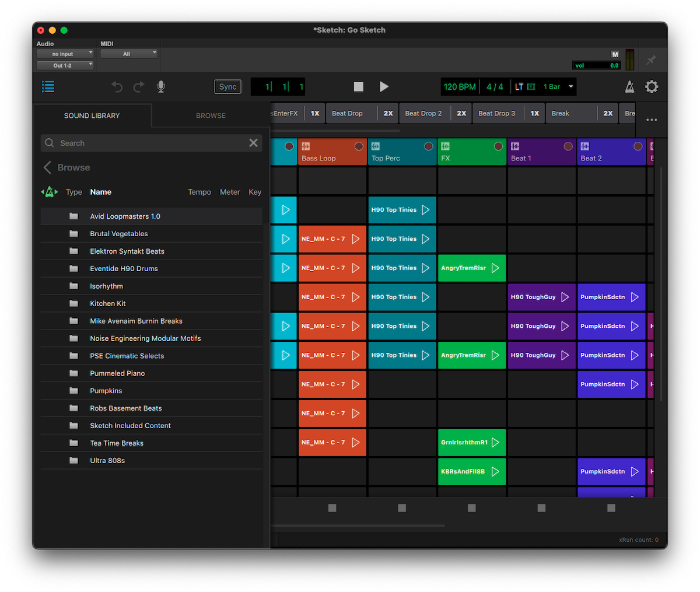Go back using the Browse chevron
Viewport: 700px width, 592px height.
(x=47, y=167)
